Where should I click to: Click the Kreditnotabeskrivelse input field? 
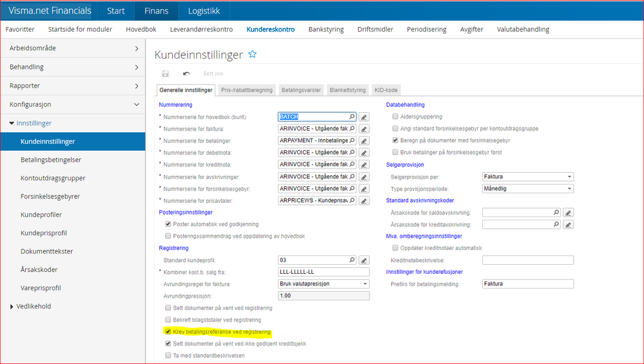[528, 260]
